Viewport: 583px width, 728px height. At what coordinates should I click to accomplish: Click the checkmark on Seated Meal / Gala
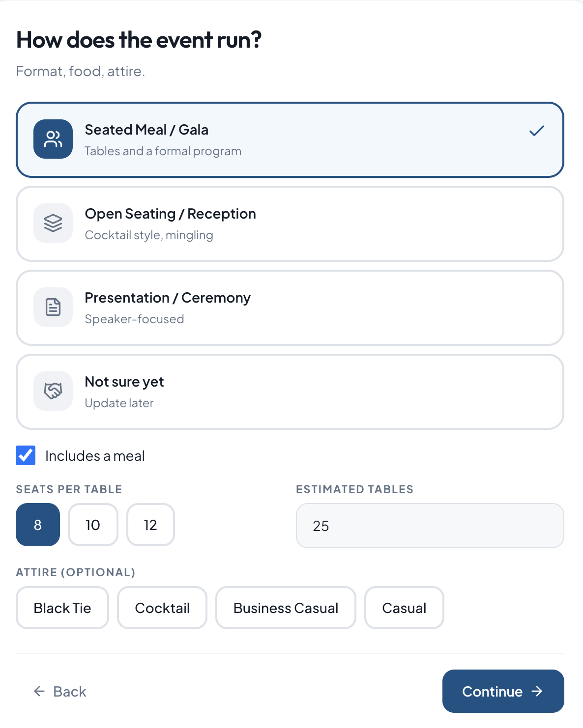pos(537,131)
